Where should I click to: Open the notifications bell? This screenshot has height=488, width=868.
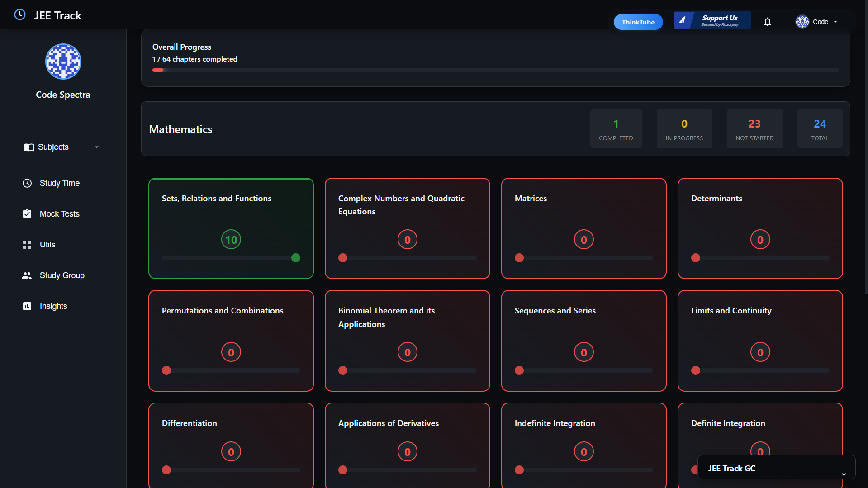point(768,22)
